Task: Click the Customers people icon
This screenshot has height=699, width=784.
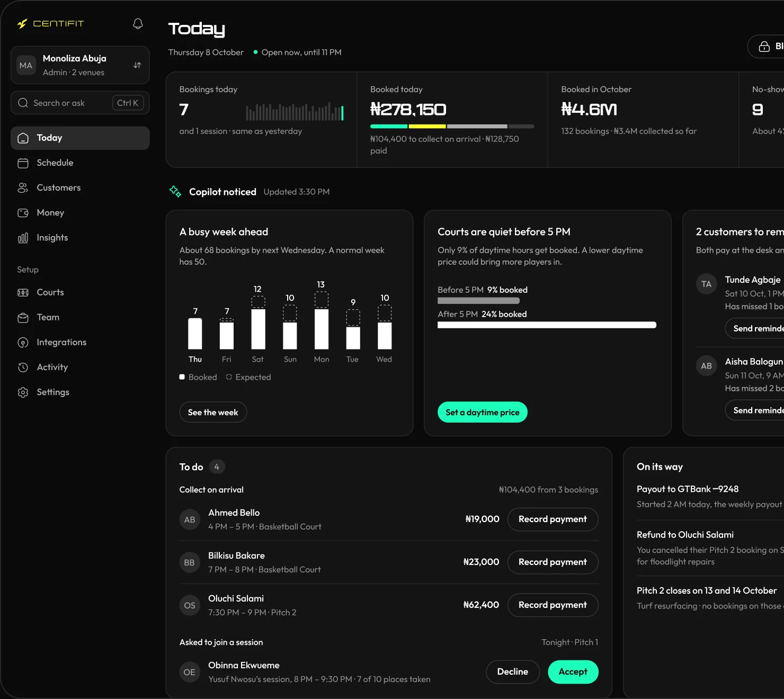Action: coord(23,187)
